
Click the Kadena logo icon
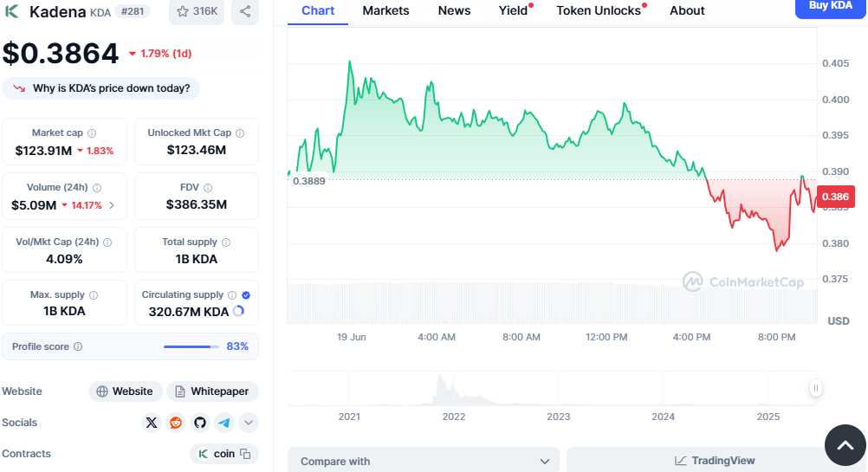pyautogui.click(x=11, y=11)
